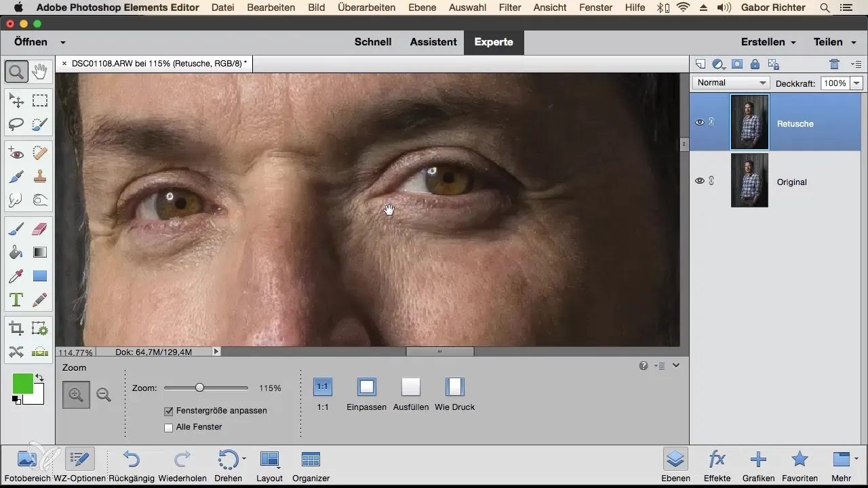Screen dimensions: 868x488
Task: Select the Quick Selection tool
Action: 40,124
